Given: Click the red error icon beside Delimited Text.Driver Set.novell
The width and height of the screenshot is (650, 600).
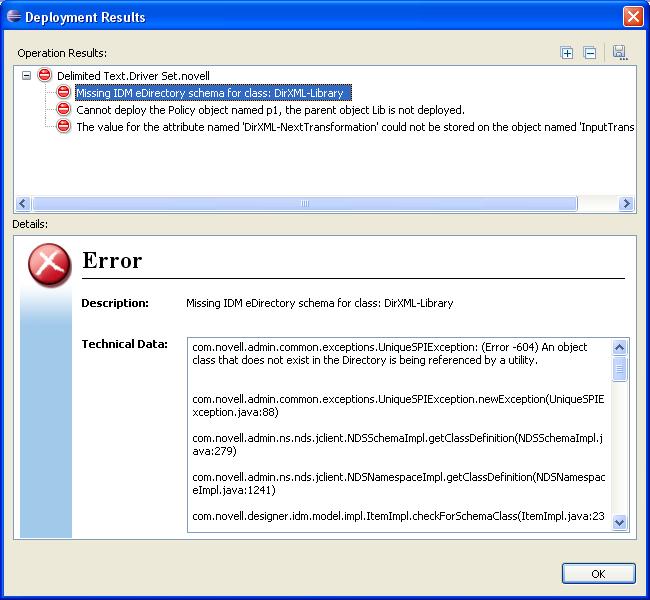Looking at the screenshot, I should (x=44, y=75).
